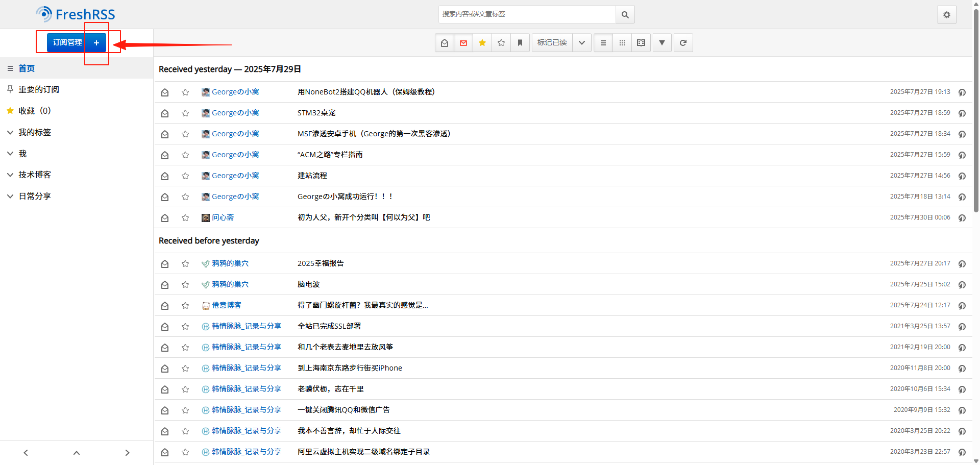
Task: Open the 我的标签 label
Action: [35, 132]
